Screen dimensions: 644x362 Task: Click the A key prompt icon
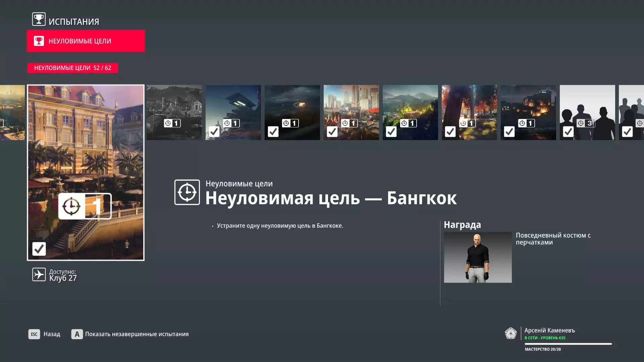pyautogui.click(x=77, y=334)
